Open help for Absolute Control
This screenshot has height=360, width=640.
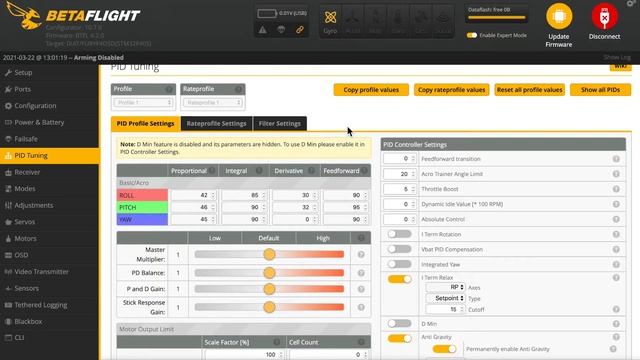pyautogui.click(x=616, y=219)
